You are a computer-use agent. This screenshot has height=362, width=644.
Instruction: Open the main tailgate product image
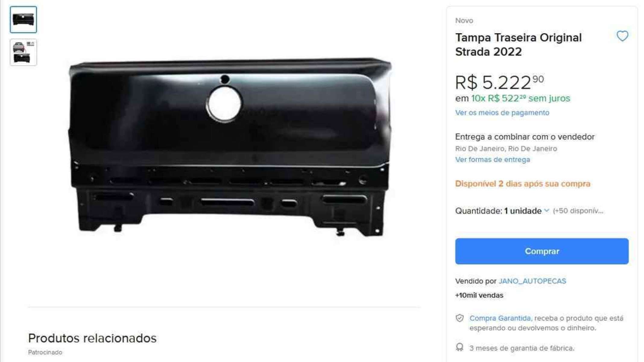point(230,147)
